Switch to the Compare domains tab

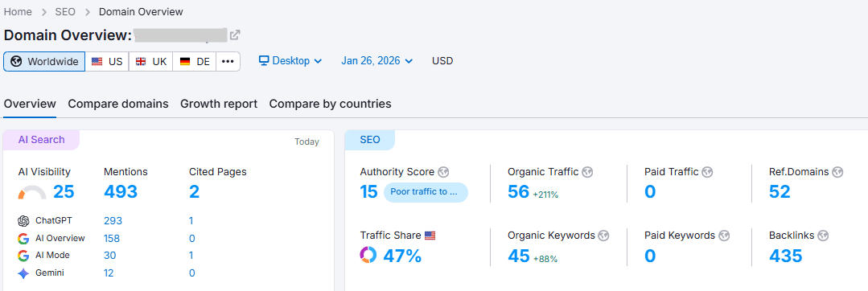pos(118,104)
